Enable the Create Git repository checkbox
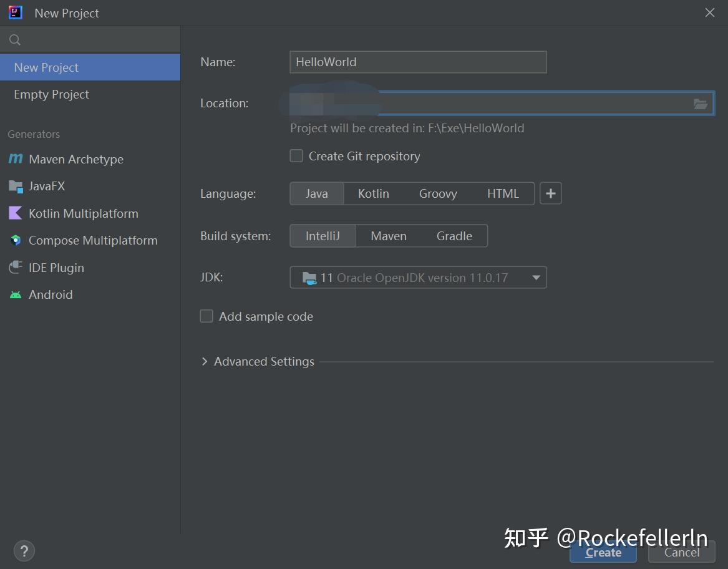This screenshot has height=569, width=728. (x=296, y=155)
